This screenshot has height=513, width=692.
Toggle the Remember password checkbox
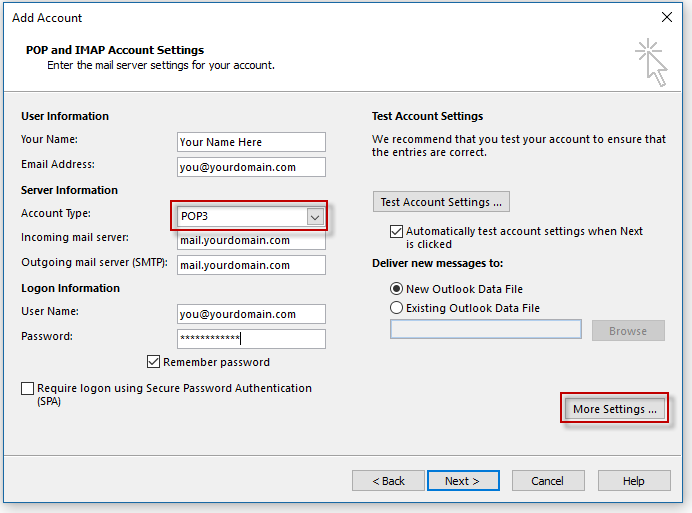154,362
